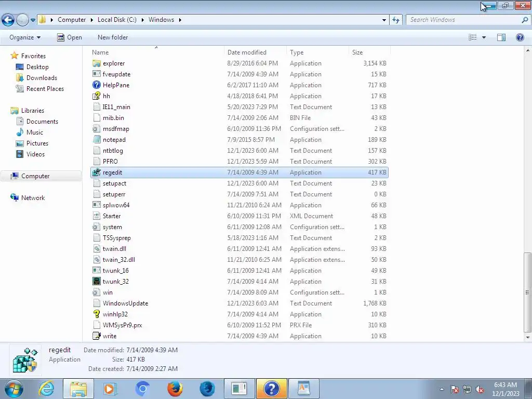The height and width of the screenshot is (399, 532).
Task: Sort by the Size column header
Action: point(369,52)
